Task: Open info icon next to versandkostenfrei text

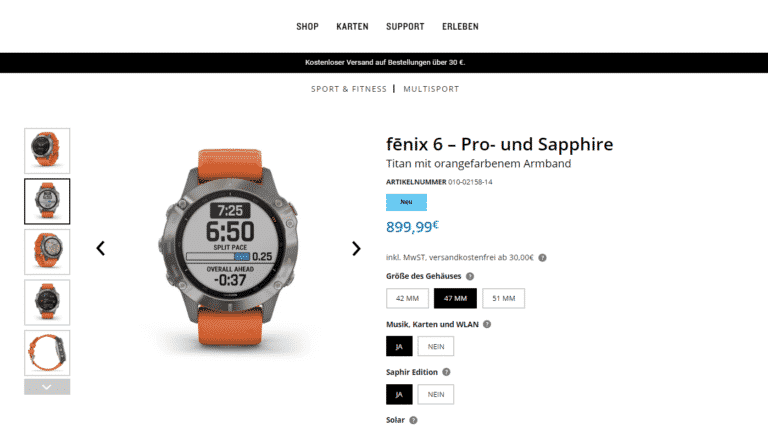Action: pyautogui.click(x=542, y=258)
